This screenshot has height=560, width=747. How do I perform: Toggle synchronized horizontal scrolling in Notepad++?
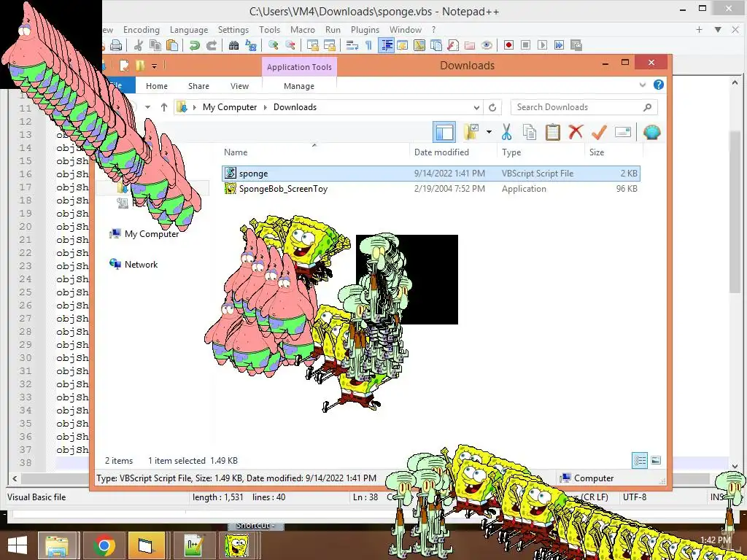(330, 45)
